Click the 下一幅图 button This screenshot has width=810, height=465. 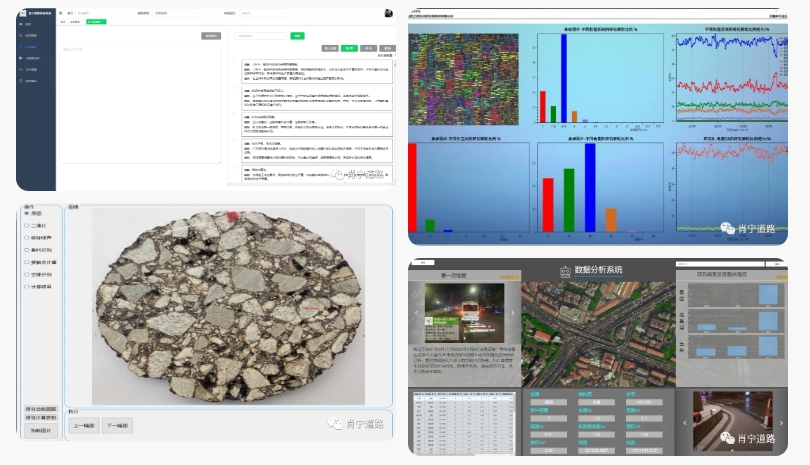[117, 426]
